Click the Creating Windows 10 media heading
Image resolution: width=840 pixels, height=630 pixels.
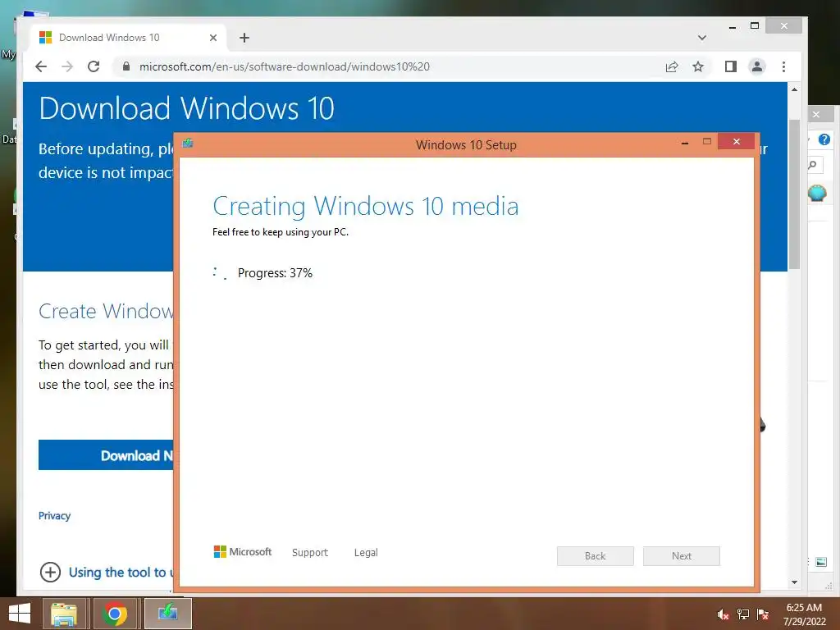click(366, 206)
